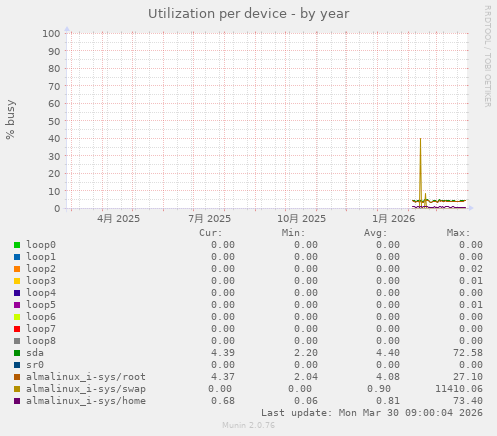This screenshot has height=436, width=497.
Task: Click the almalinux_i-sys/swap legend swatch
Action: tap(17, 389)
